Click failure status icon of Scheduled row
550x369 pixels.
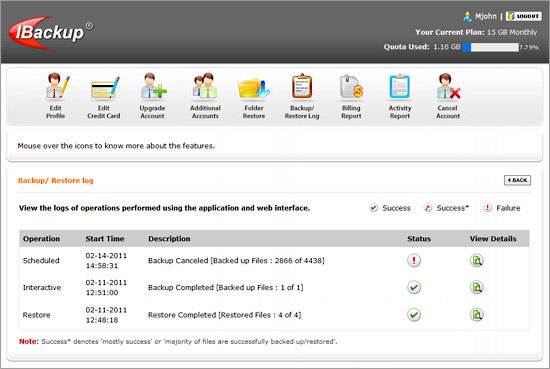tap(414, 260)
